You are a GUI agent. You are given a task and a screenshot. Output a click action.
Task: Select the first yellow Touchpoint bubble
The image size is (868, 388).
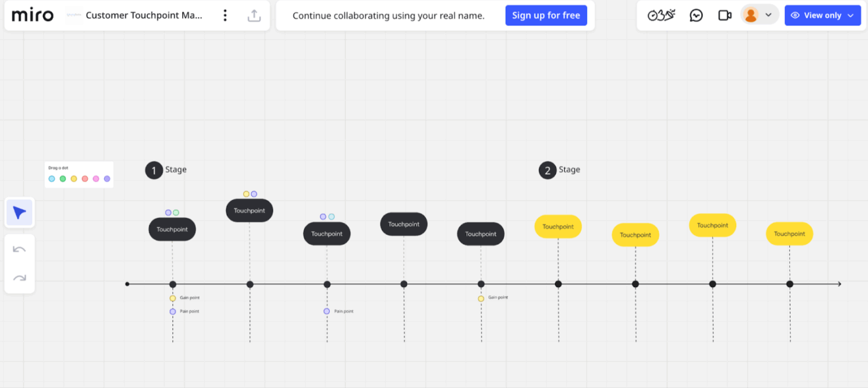557,227
